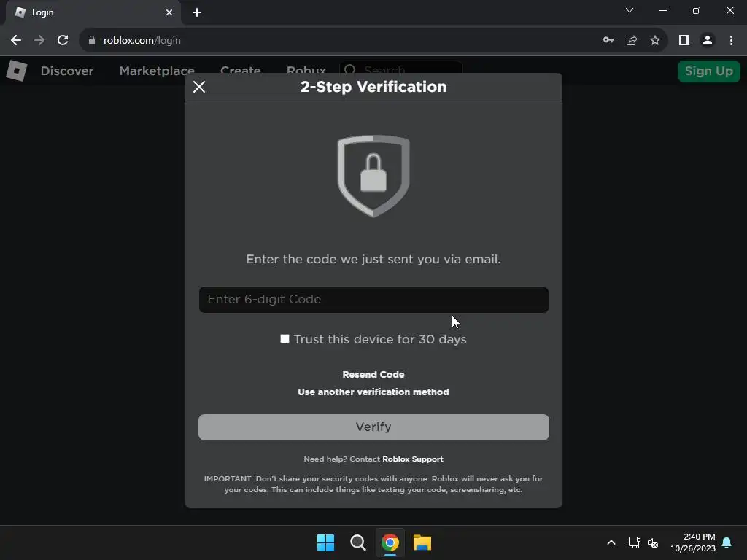Click the browser forward arrow
Viewport: 747px width, 560px height.
point(39,41)
